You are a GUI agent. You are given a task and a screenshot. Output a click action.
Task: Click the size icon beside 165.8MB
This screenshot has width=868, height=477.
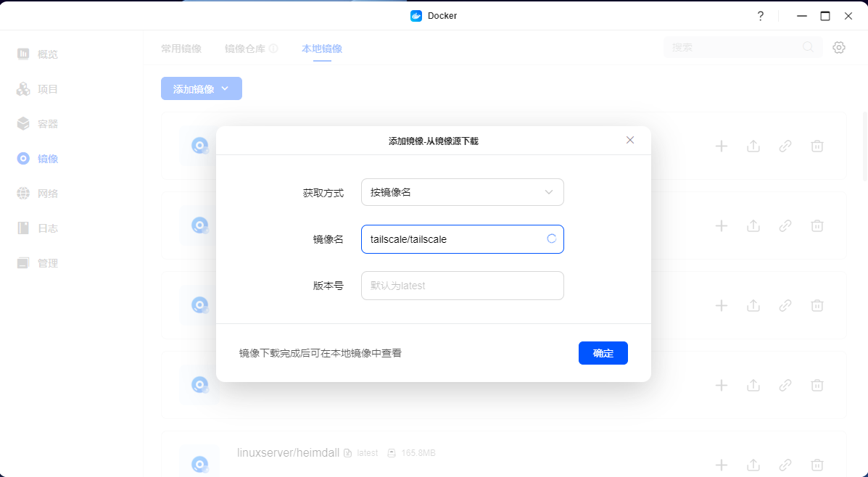(x=392, y=453)
